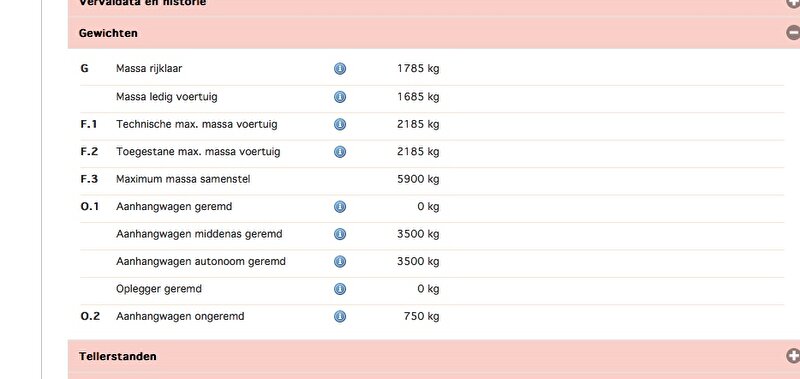The height and width of the screenshot is (379, 800).
Task: Show info for Technische max. massa voertuig
Action: click(340, 124)
